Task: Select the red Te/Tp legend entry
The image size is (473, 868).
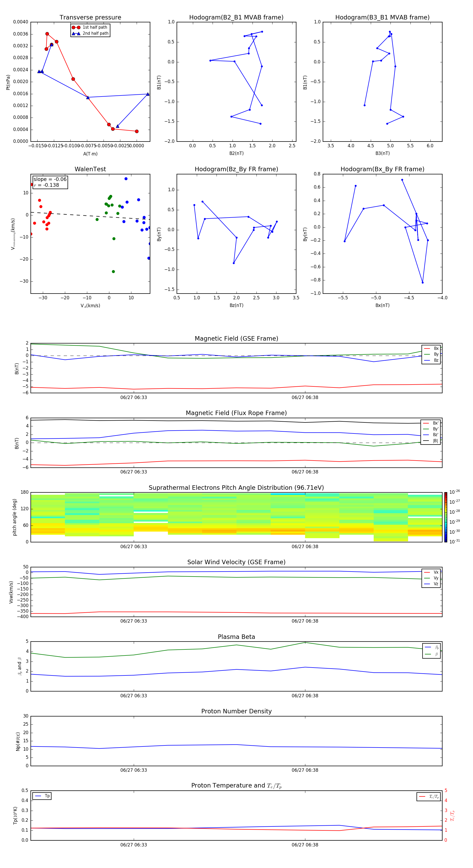Action: pyautogui.click(x=429, y=796)
